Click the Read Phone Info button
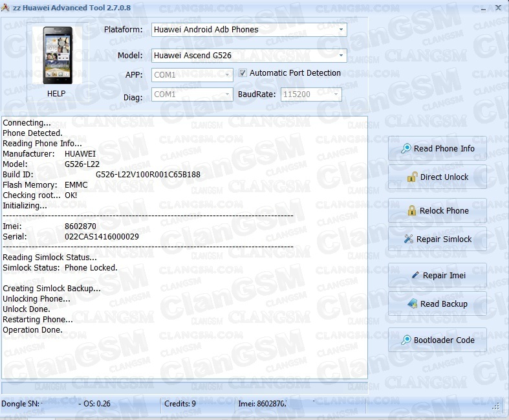Viewport: 509px width, 420px height. pos(437,148)
